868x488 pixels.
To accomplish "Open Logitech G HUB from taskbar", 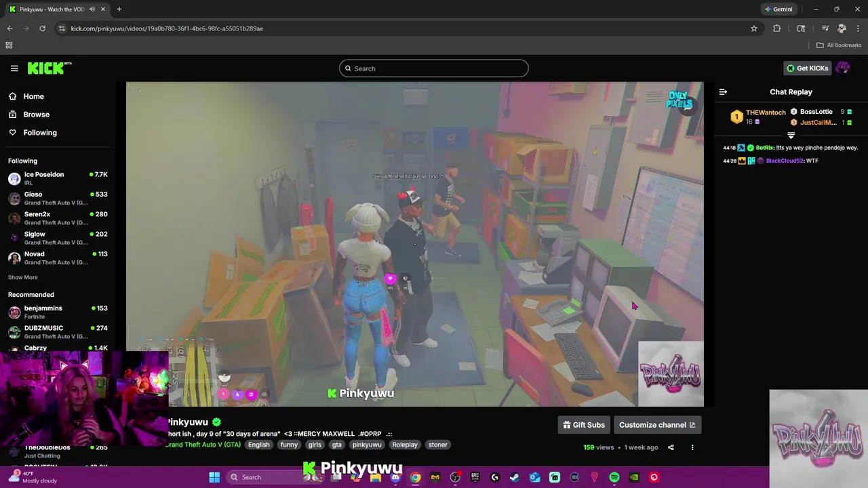I will pyautogui.click(x=495, y=477).
